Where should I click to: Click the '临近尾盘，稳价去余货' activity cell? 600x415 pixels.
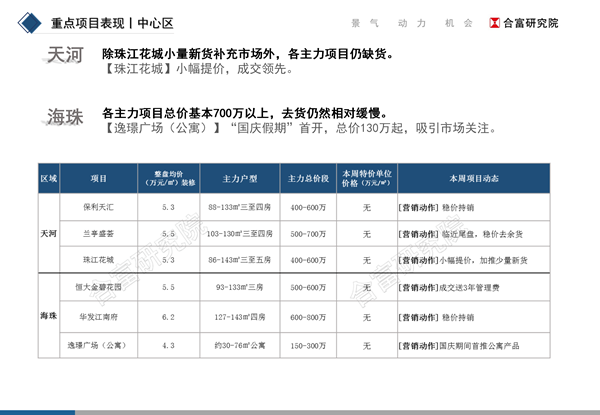(474, 233)
